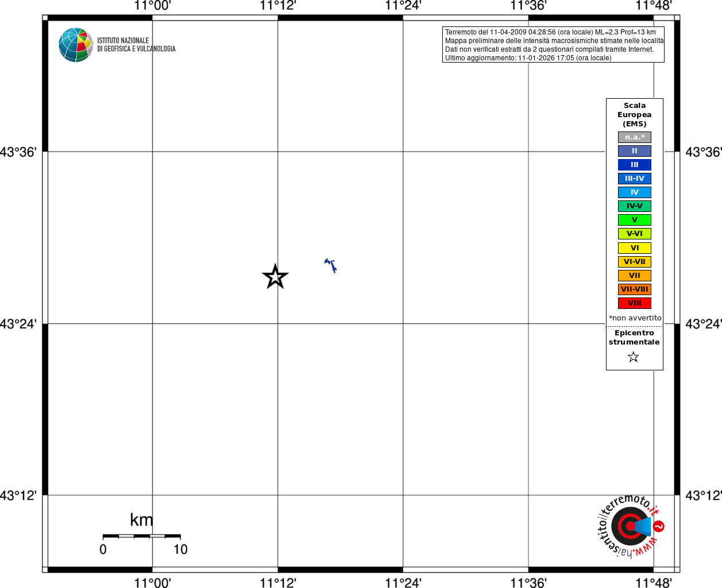Click the epicenter star marker on map
Viewport: 722px width, 588px height.
click(275, 277)
